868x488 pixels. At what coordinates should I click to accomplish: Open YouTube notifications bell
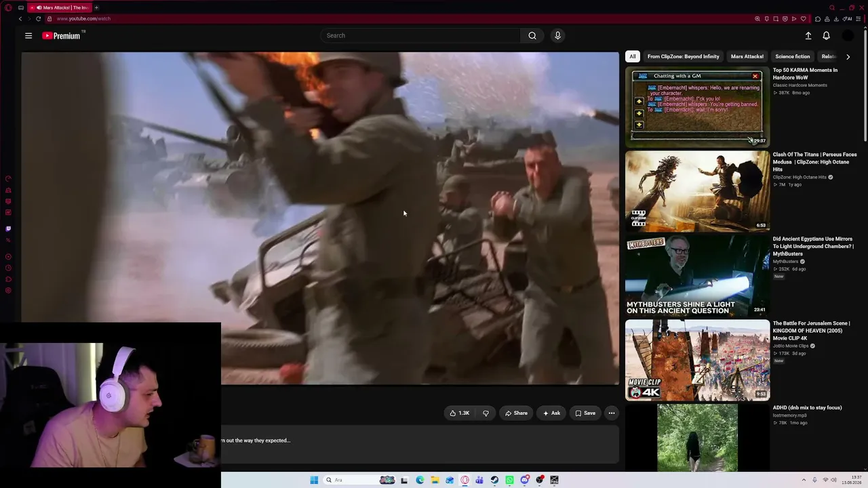pos(826,36)
